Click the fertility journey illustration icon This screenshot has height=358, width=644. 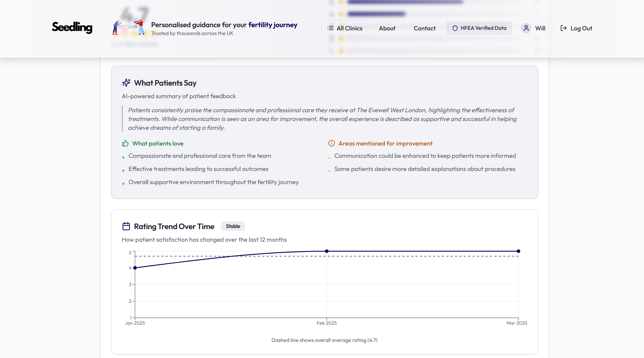click(x=129, y=28)
